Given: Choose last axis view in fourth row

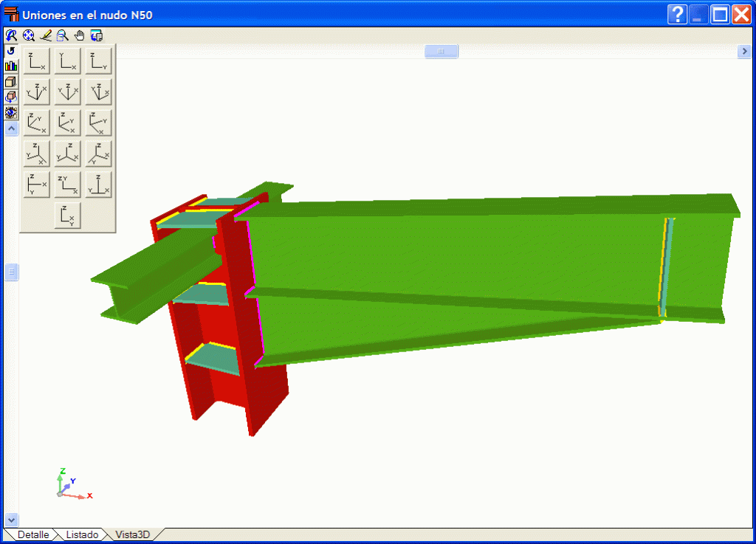Looking at the screenshot, I should (x=98, y=154).
